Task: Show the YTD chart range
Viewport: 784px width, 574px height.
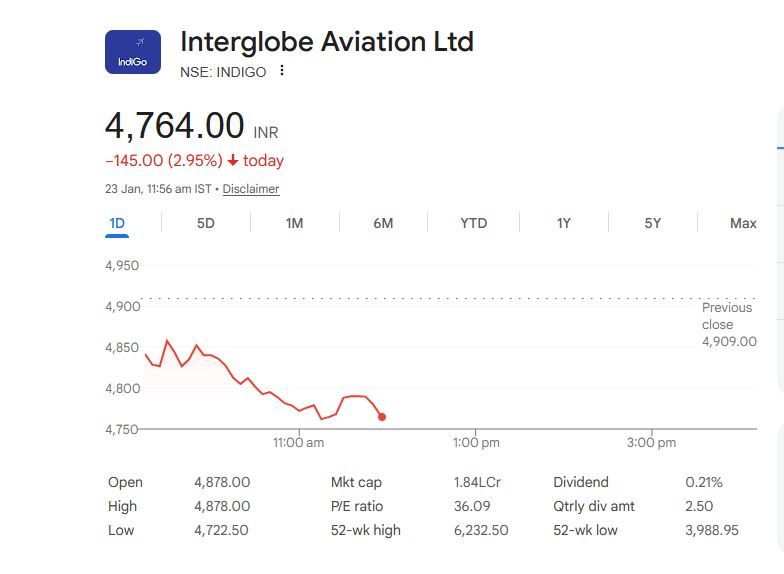Action: point(473,223)
